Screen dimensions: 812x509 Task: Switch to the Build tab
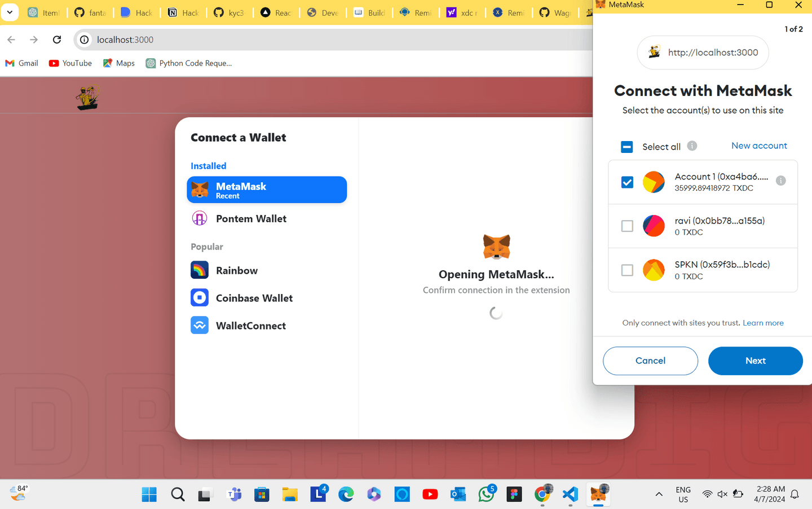pos(370,12)
